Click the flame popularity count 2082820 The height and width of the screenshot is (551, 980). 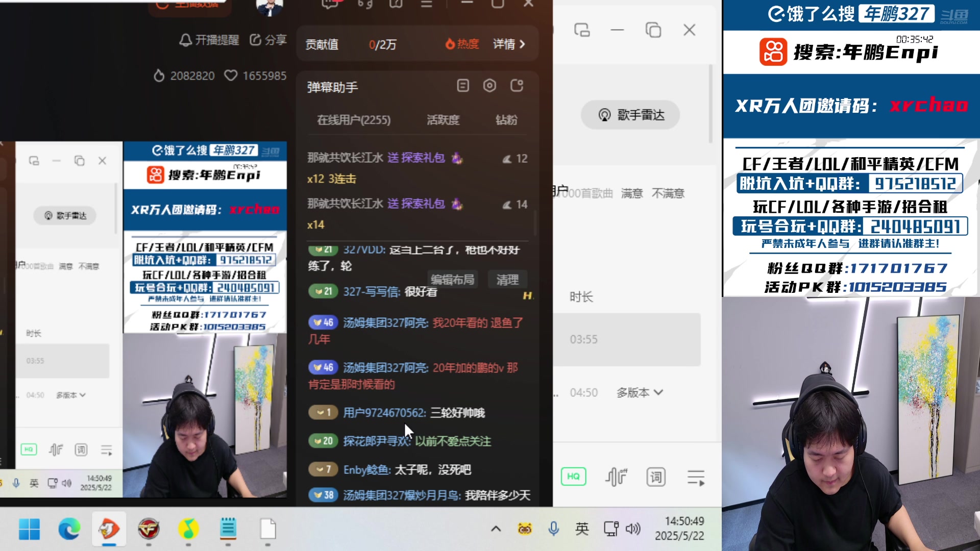(184, 76)
